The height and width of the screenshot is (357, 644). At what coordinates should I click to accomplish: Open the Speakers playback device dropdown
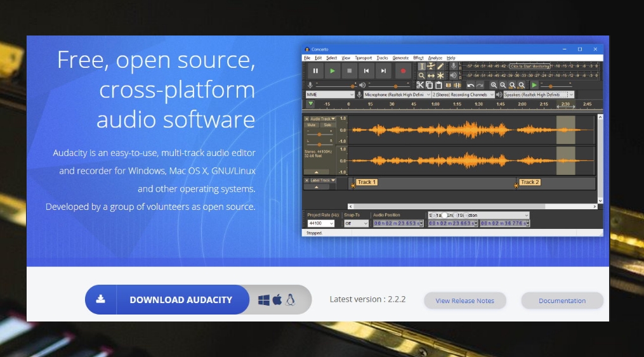click(539, 94)
